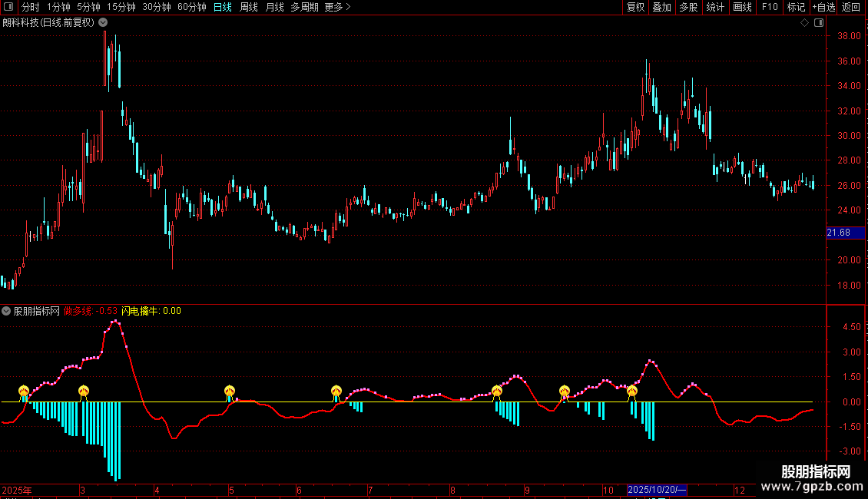This screenshot has width=868, height=499.
Task: Click the 朗科科技(日线.前复权) title text
Action: [x=48, y=23]
